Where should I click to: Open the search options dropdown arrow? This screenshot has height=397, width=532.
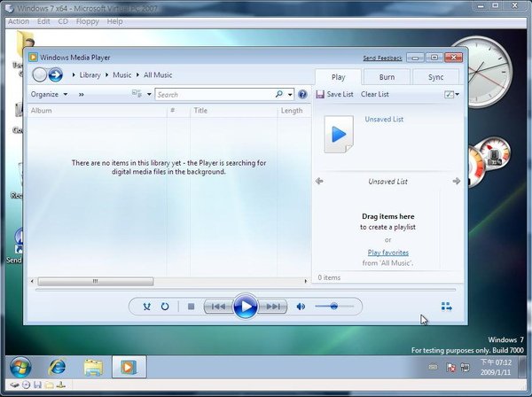[x=290, y=94]
